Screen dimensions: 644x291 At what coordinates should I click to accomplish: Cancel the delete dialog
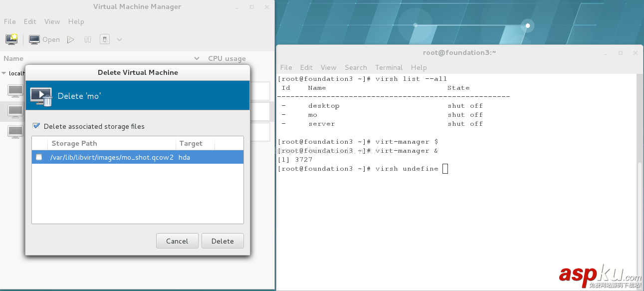tap(177, 241)
